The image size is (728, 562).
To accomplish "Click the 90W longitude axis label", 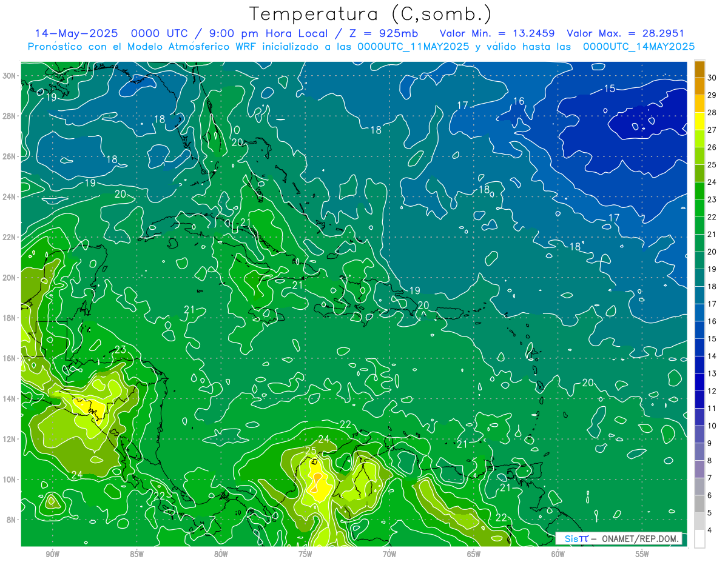I will (52, 554).
